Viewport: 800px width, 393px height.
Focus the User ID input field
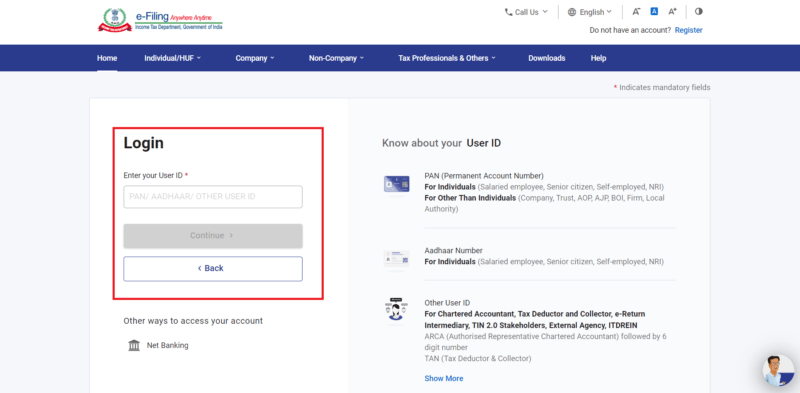pos(213,196)
